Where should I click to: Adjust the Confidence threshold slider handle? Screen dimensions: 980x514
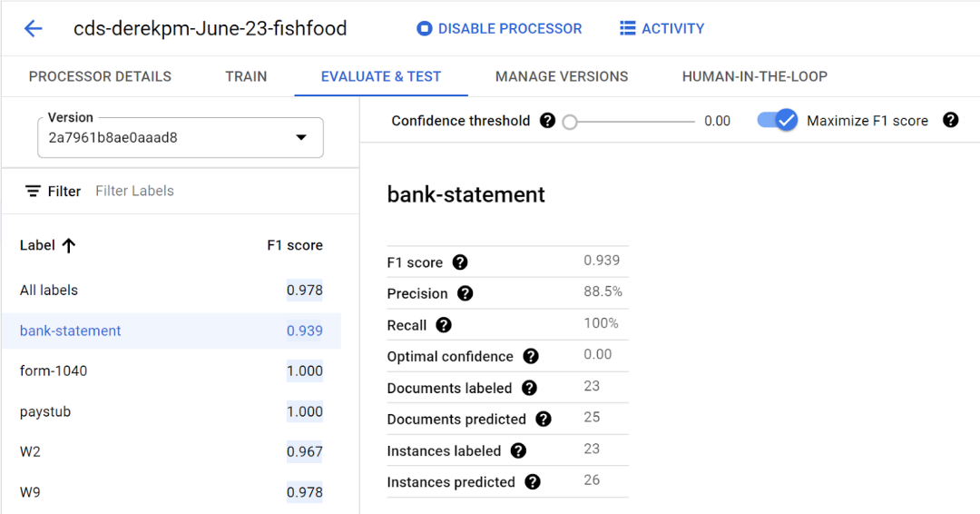[569, 122]
